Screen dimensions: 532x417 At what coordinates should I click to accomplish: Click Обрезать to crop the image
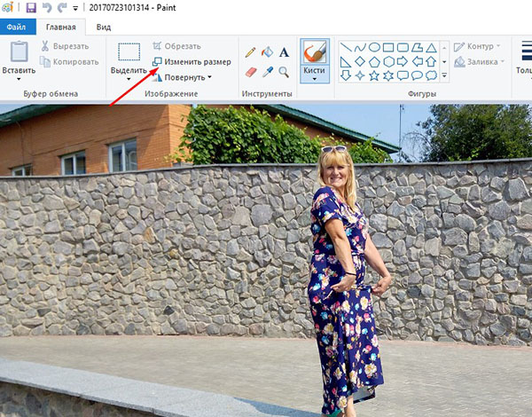[x=176, y=46]
